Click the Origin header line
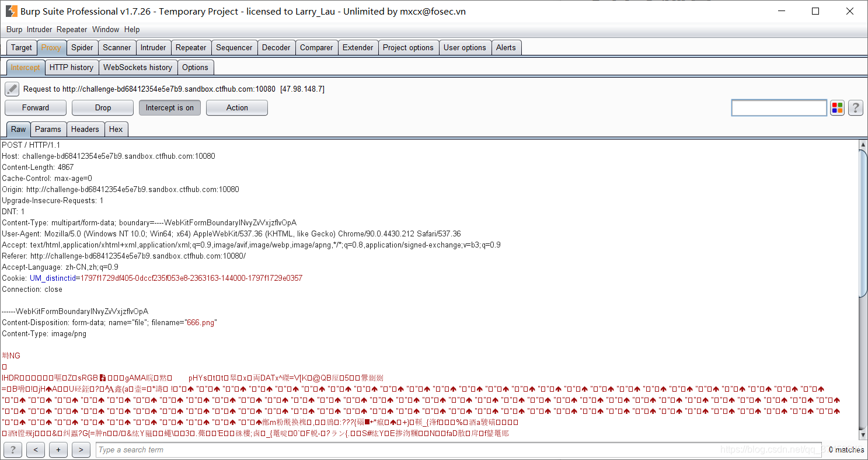 (120, 189)
